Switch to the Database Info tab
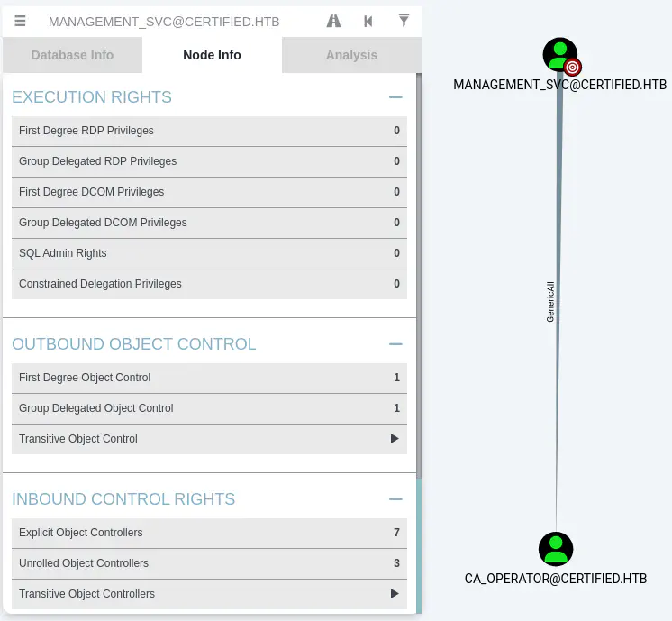Viewport: 672px width, 621px height. click(x=72, y=55)
